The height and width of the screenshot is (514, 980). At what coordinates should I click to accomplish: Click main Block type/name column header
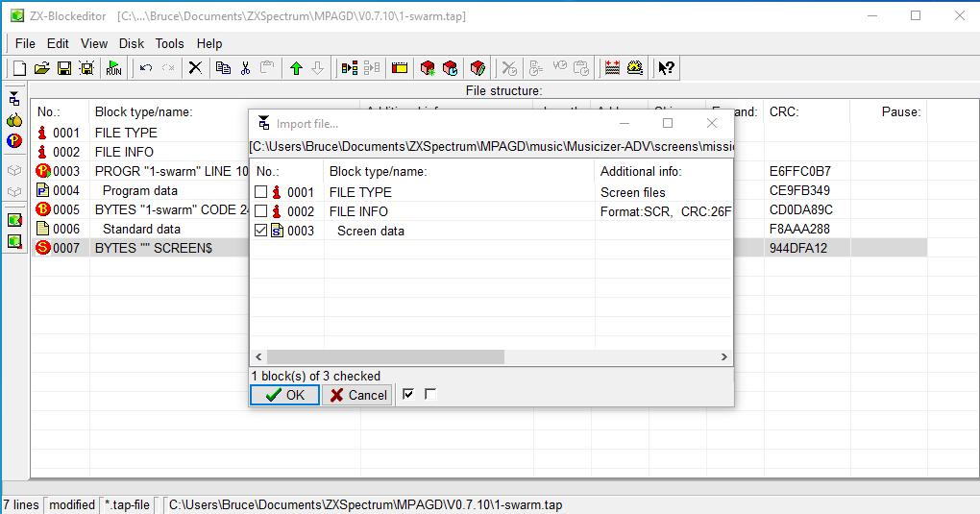(144, 112)
